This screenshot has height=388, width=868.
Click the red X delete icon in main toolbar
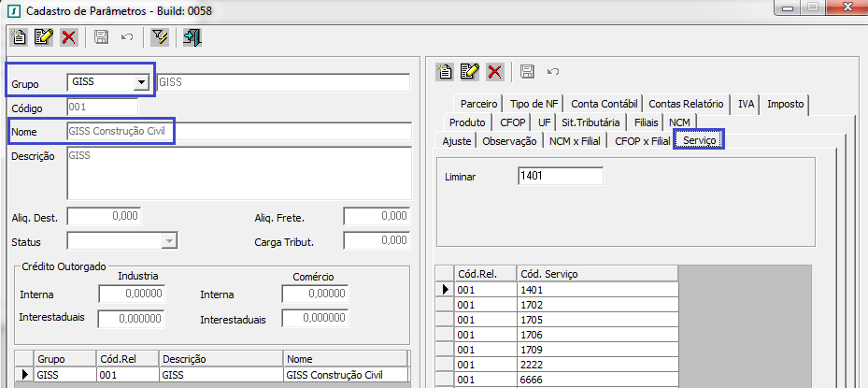pyautogui.click(x=68, y=37)
